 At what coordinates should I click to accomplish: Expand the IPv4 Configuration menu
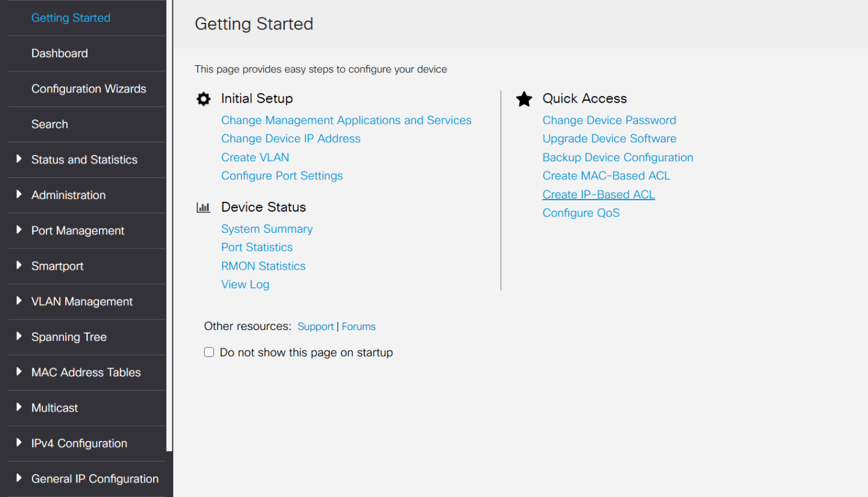click(x=19, y=443)
